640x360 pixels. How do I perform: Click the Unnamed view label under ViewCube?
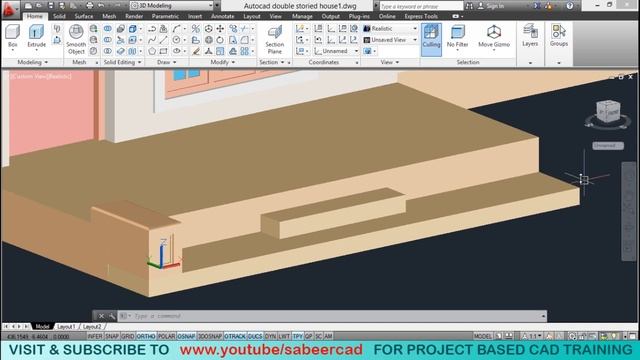(x=608, y=146)
